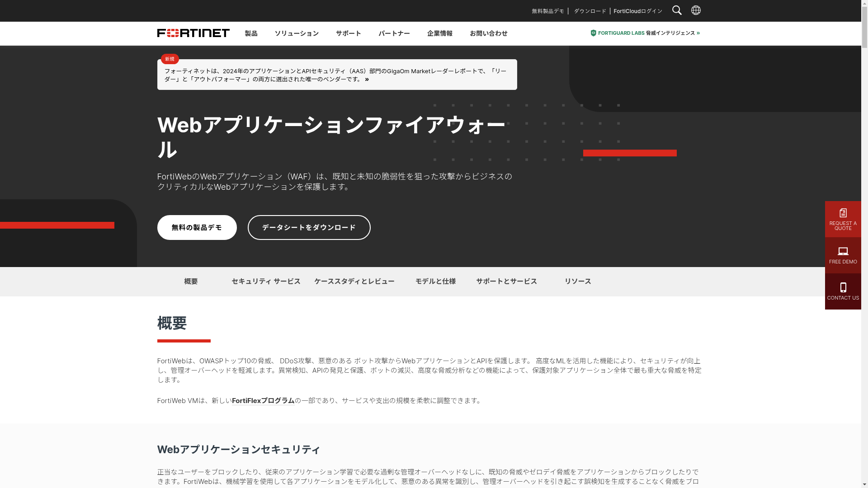Click the FortiGuard Labs shield icon
This screenshot has height=488, width=868.
[x=594, y=33]
